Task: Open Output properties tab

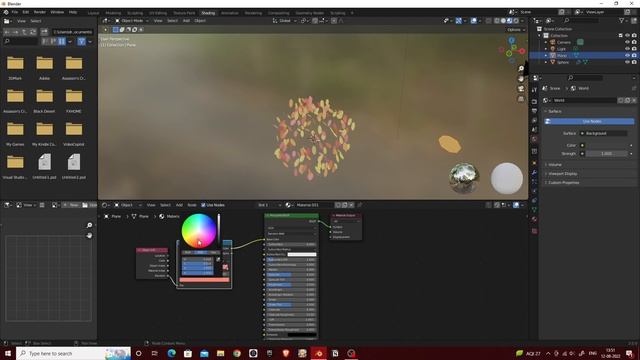Action: 534,111
